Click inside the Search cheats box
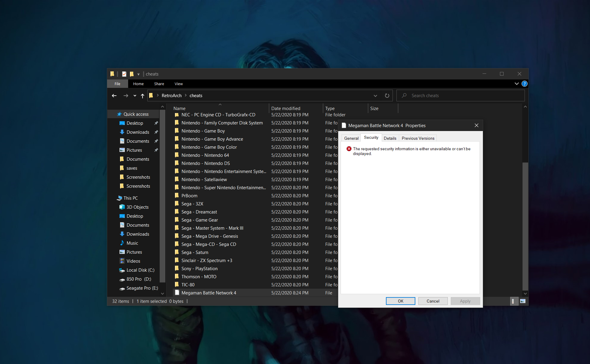The height and width of the screenshot is (364, 590). point(450,95)
